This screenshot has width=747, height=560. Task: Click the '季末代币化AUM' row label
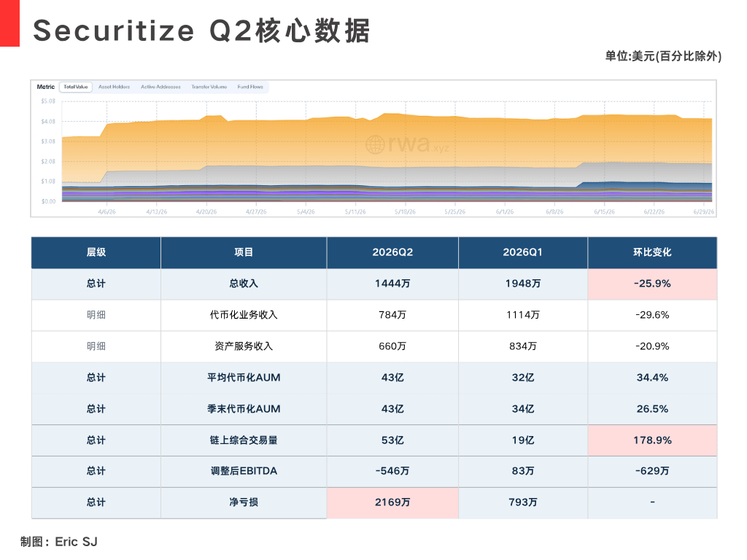[244, 409]
